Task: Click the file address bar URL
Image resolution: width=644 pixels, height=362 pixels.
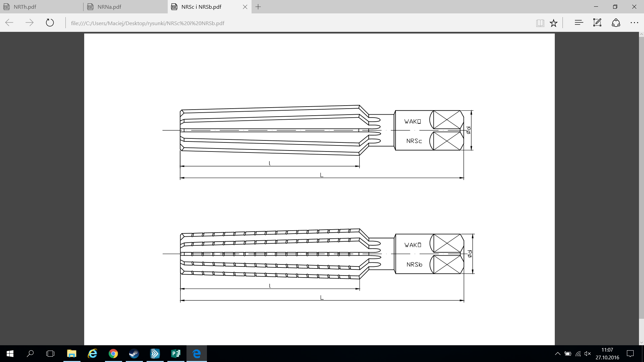Action: tap(148, 23)
